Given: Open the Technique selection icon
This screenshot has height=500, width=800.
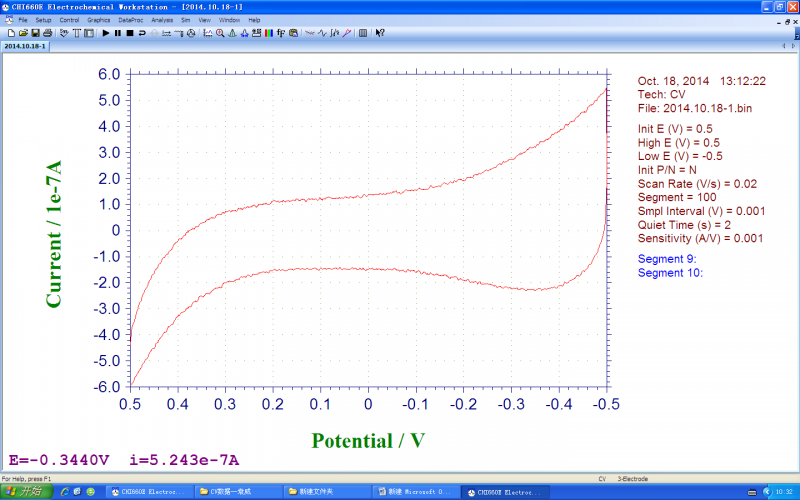Looking at the screenshot, I should pyautogui.click(x=64, y=33).
